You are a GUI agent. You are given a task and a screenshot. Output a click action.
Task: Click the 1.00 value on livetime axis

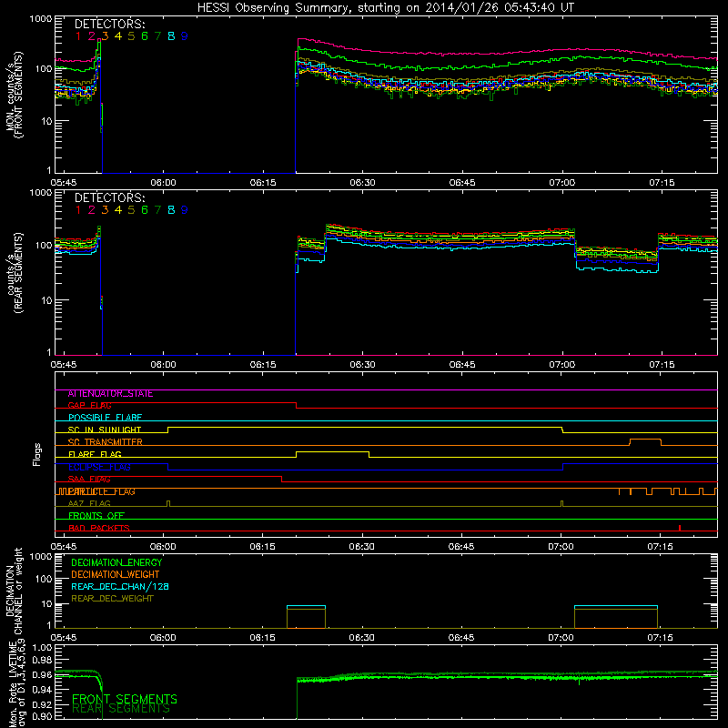(42, 648)
